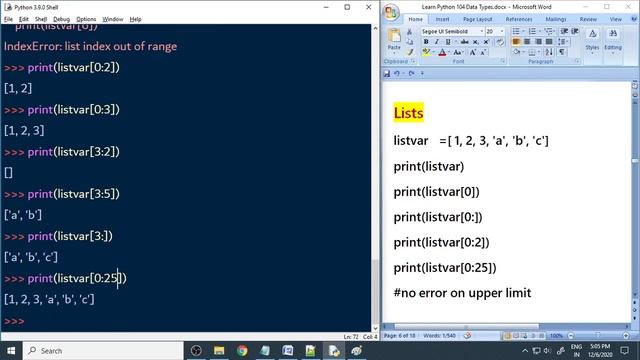Open Chrome from the taskbar
The image size is (640, 360).
pos(242,351)
